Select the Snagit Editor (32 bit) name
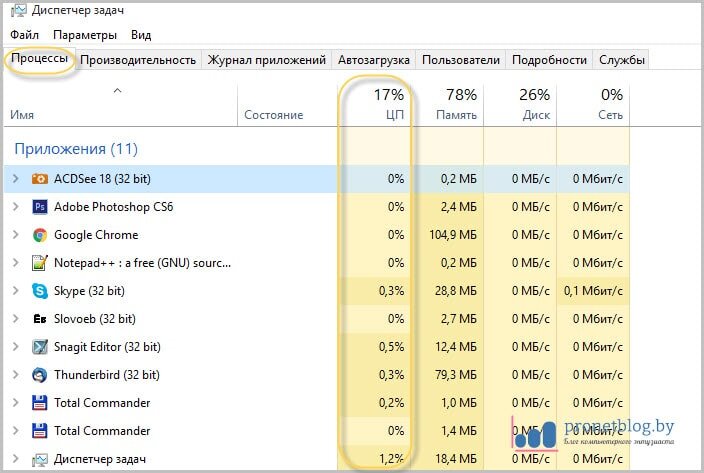The width and height of the screenshot is (704, 473). tap(107, 346)
